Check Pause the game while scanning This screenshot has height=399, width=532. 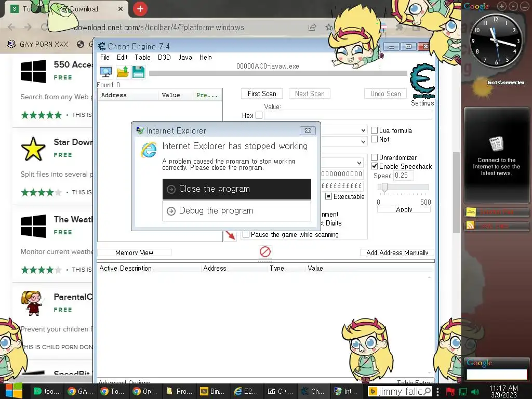tap(246, 234)
